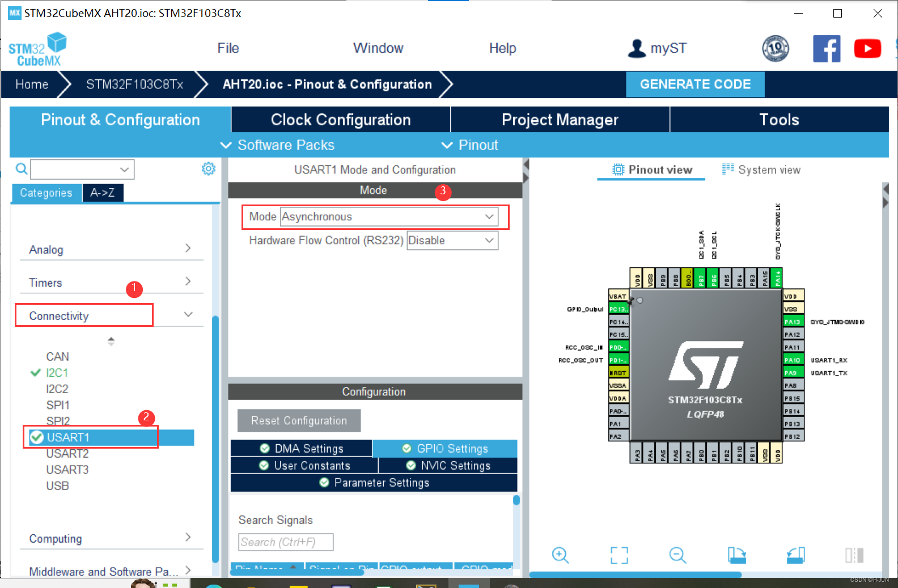The height and width of the screenshot is (588, 898).
Task: Select the VBAT pin
Action: click(619, 296)
